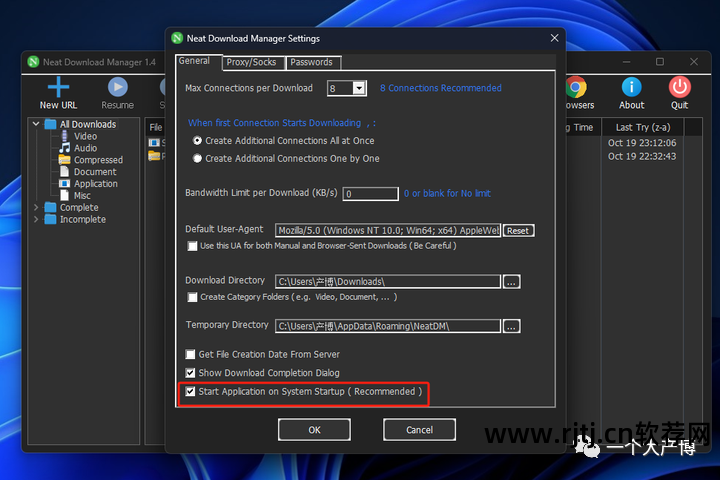Viewport: 720px width, 480px height.
Task: Minimize the Neat Download Manager main window
Action: coord(626,62)
